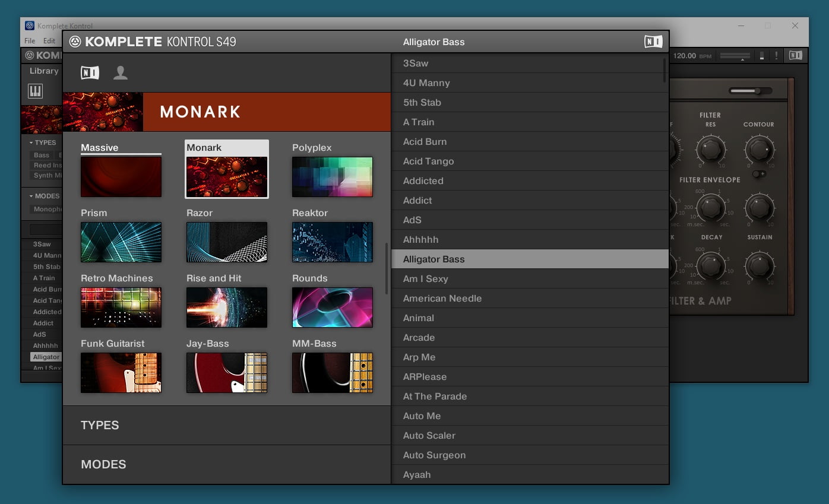Click the SUSTAIN knob
The height and width of the screenshot is (504, 829).
point(760,265)
